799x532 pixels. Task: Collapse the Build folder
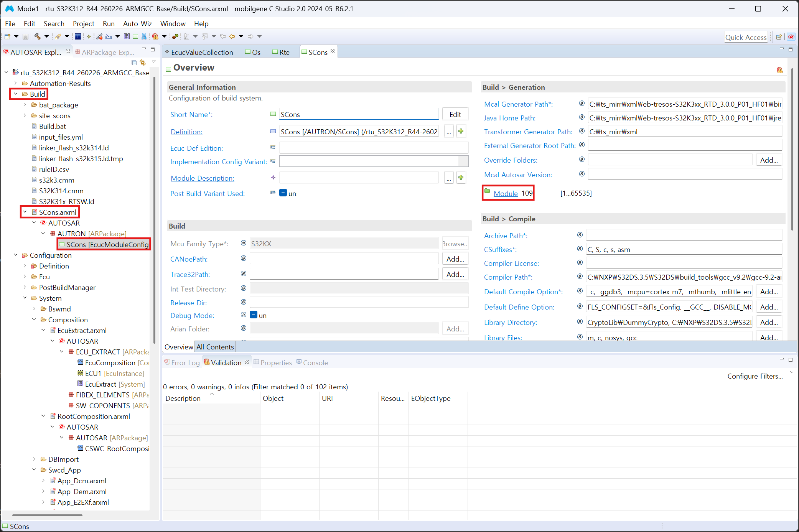16,94
